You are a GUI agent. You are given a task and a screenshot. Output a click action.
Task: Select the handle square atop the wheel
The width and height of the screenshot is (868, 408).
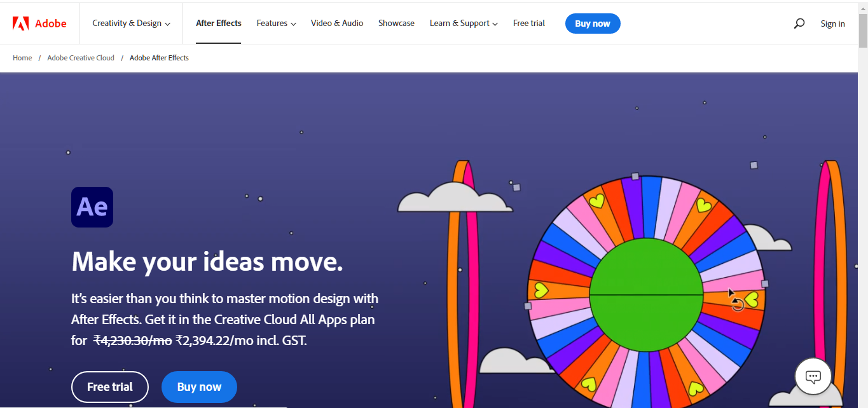point(635,176)
